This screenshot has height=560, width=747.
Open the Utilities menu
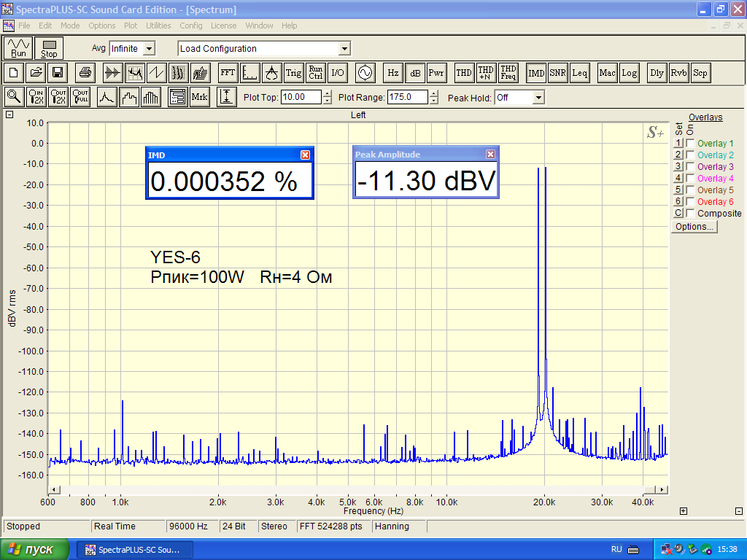tap(158, 26)
